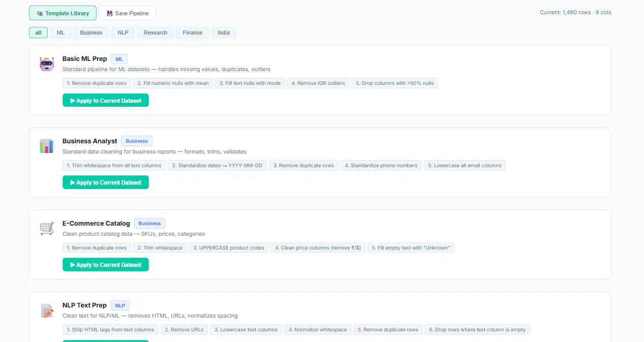Click the robot icon for Basic ML Prep
Screen dimensions: 644x342
47,64
